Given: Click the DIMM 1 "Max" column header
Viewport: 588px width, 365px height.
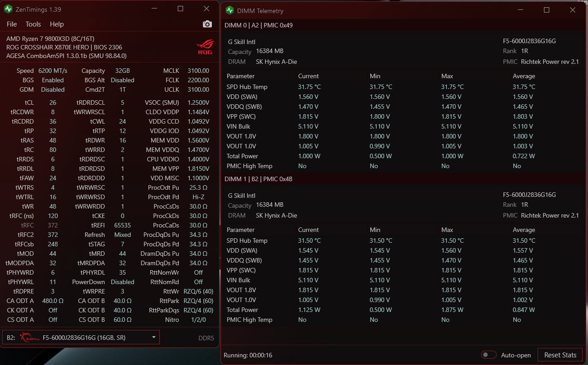Looking at the screenshot, I should point(447,230).
